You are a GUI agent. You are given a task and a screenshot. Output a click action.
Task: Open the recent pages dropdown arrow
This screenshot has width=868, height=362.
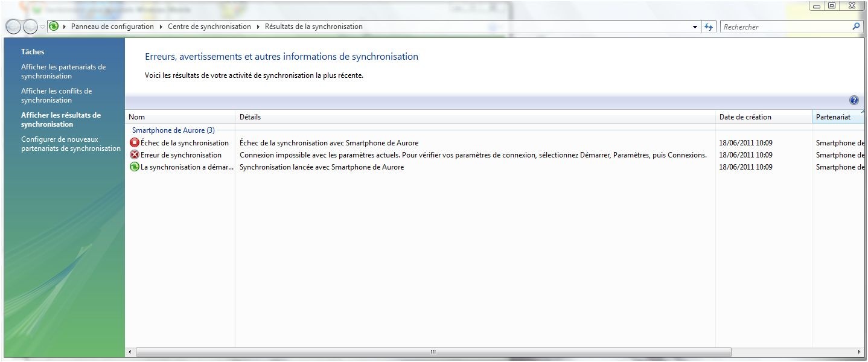click(x=42, y=27)
